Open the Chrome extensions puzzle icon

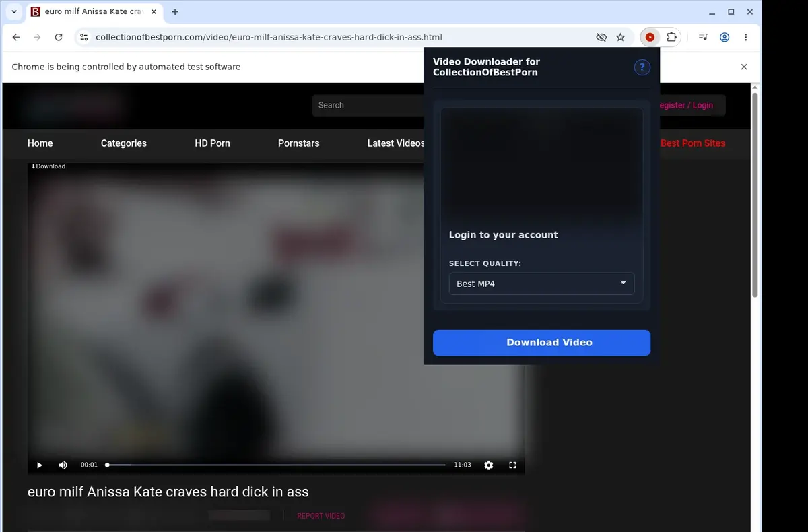tap(671, 38)
